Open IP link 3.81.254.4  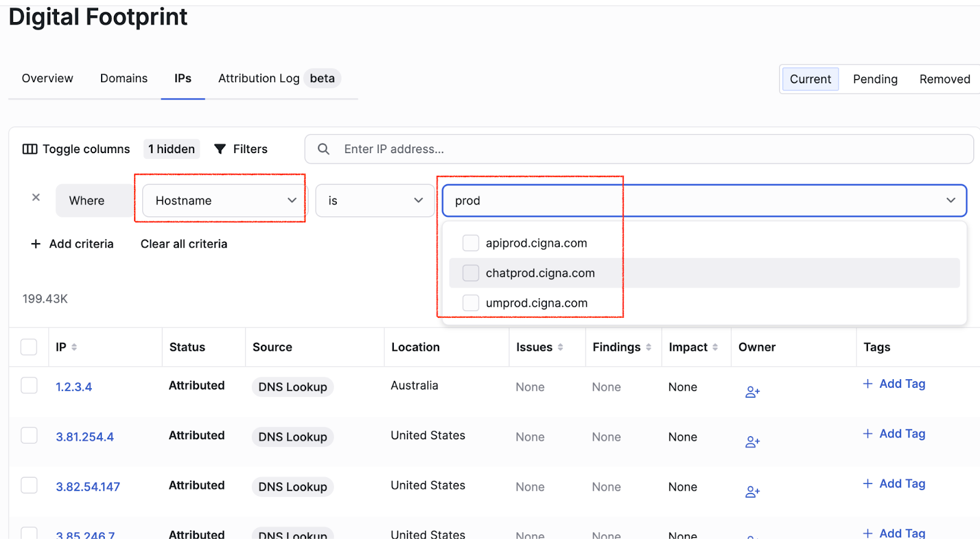(x=85, y=437)
